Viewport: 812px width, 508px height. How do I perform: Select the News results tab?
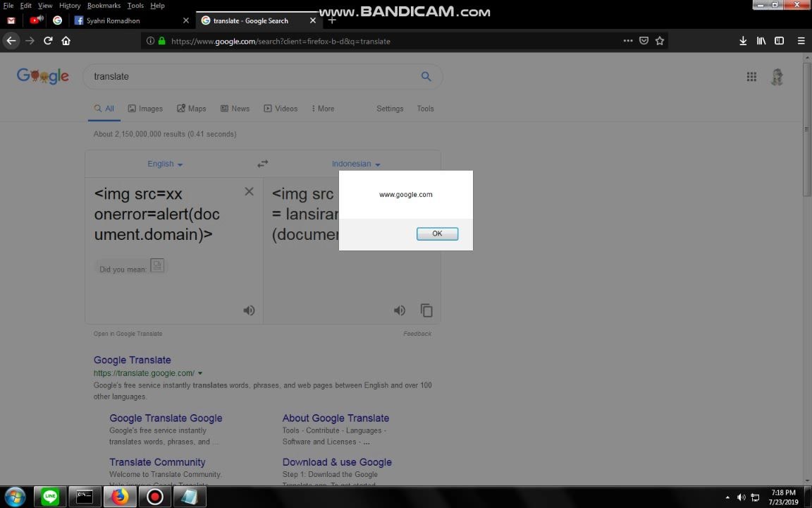tap(235, 109)
